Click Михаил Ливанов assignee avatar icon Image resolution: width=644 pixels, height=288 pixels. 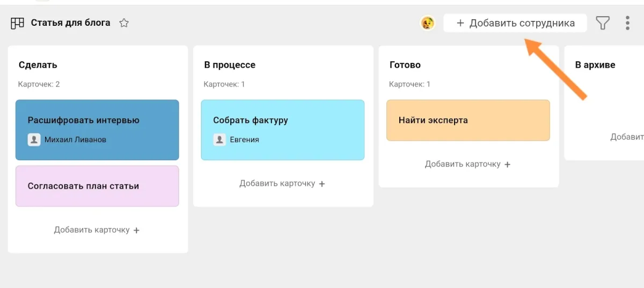pos(34,140)
